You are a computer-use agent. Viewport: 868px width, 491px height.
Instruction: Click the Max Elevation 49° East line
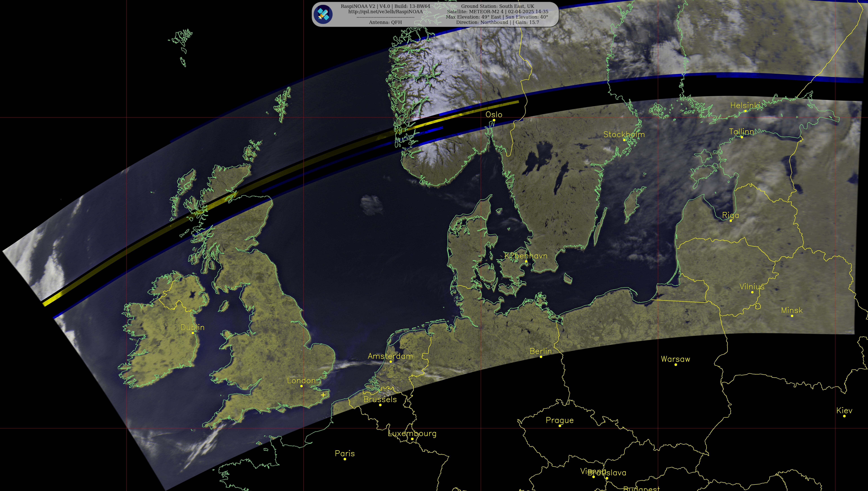pyautogui.click(x=497, y=17)
